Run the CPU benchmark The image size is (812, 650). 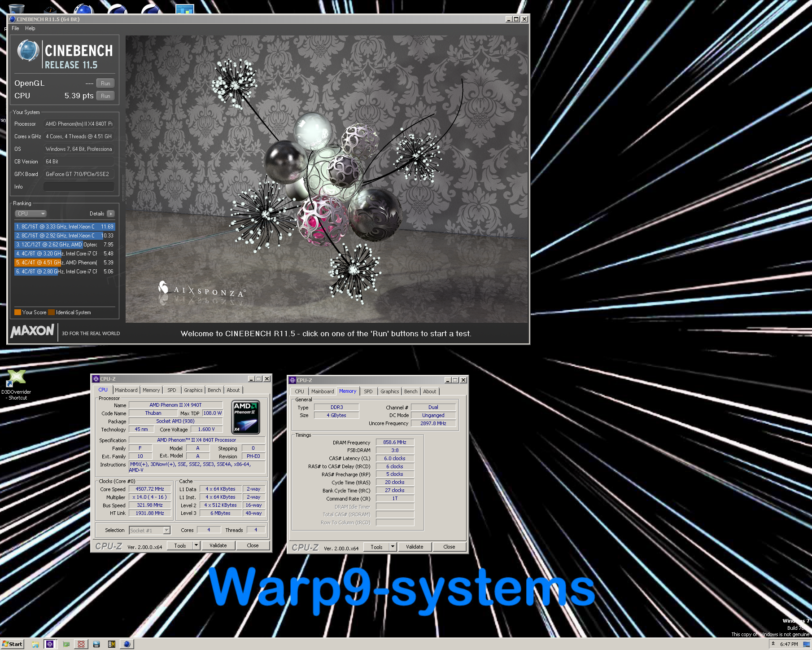click(105, 96)
